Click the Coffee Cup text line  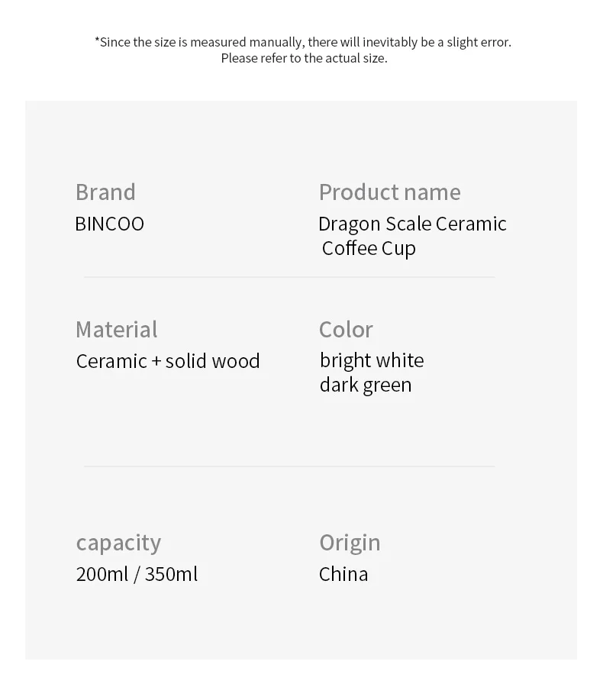(369, 249)
